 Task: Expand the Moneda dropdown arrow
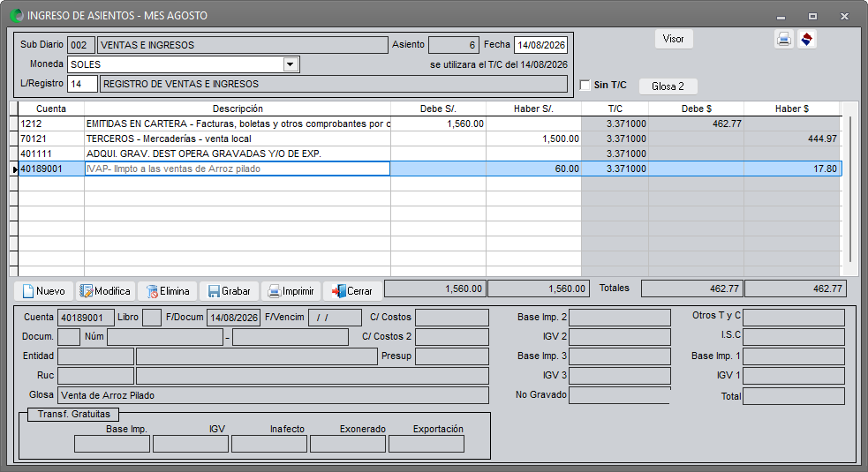[x=291, y=64]
